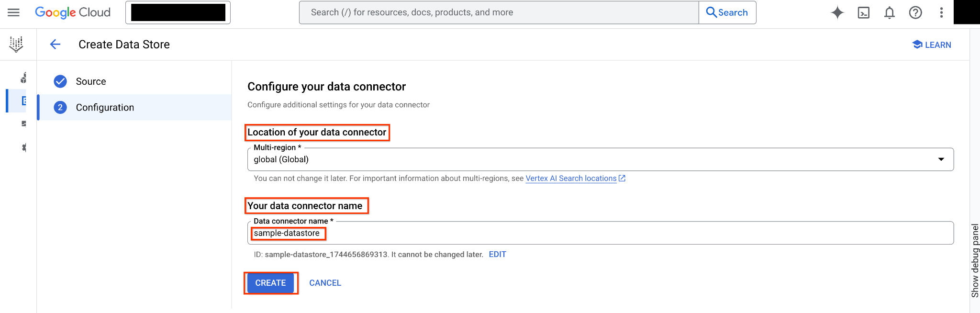View notifications via the bell icon

[890, 13]
